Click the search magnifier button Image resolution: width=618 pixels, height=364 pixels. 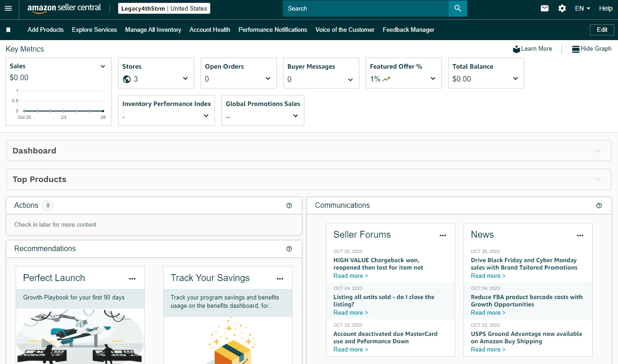pos(458,8)
